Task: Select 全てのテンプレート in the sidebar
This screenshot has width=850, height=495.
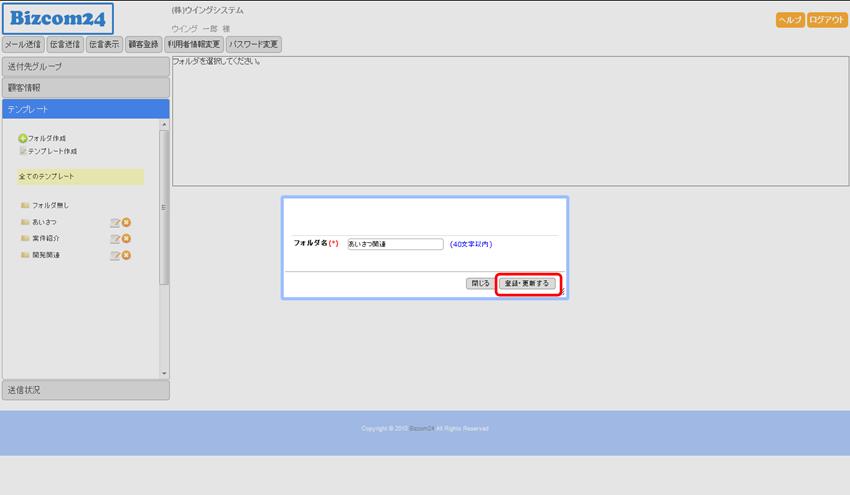Action: 80,177
